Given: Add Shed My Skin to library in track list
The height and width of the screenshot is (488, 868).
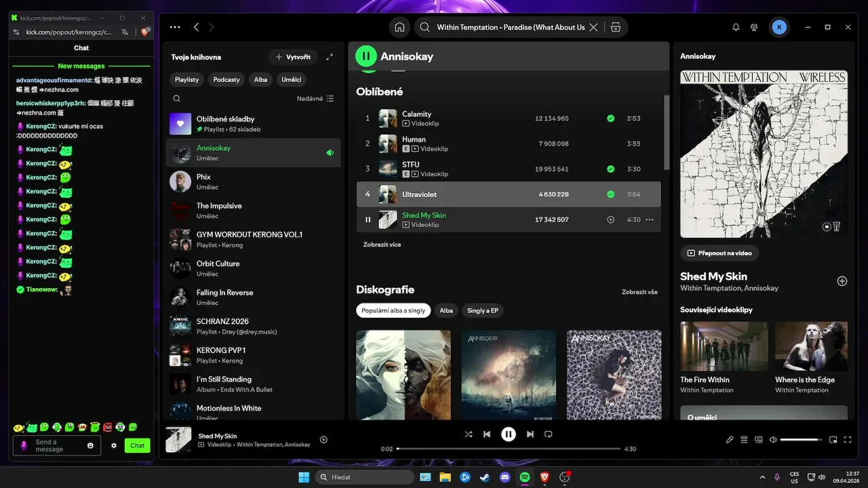Looking at the screenshot, I should [x=611, y=220].
